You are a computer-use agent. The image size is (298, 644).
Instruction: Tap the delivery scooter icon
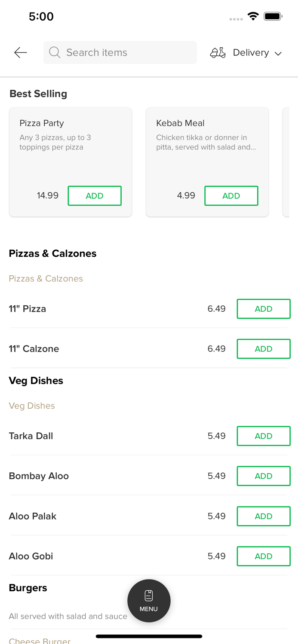218,52
